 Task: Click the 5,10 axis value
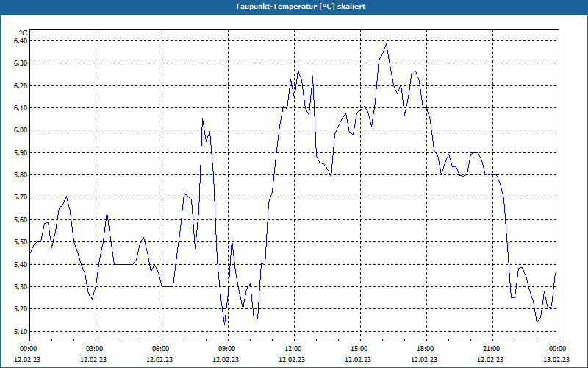point(21,332)
